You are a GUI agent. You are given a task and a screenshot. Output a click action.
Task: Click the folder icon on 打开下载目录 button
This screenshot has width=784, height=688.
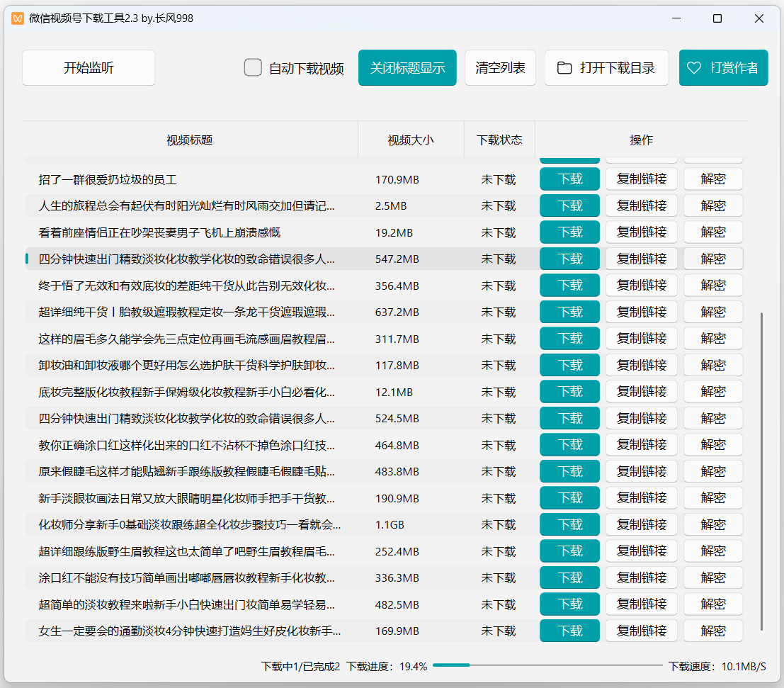pyautogui.click(x=564, y=67)
